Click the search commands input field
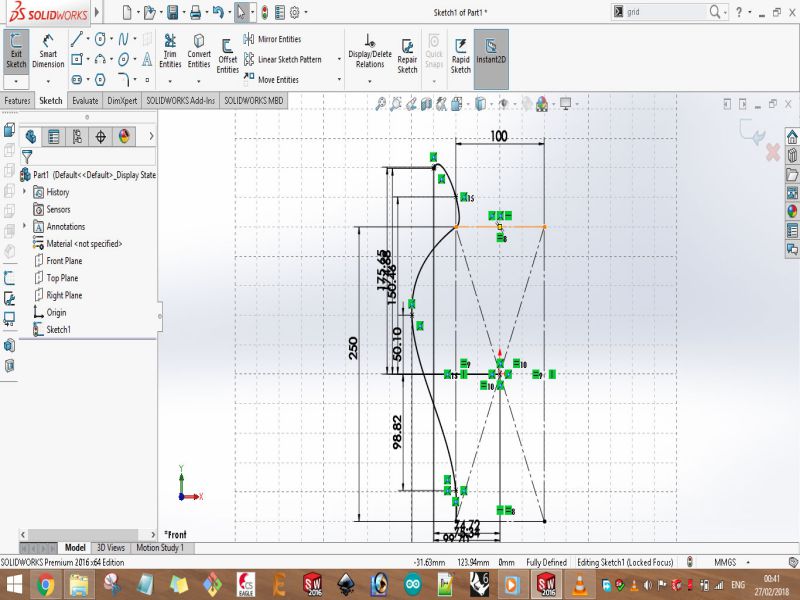Image resolution: width=800 pixels, height=600 pixels. 665,12
